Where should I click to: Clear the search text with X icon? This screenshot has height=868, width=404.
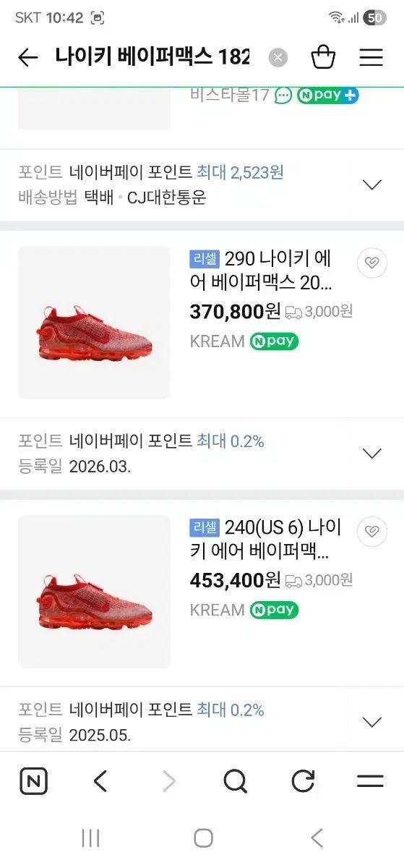[x=278, y=58]
